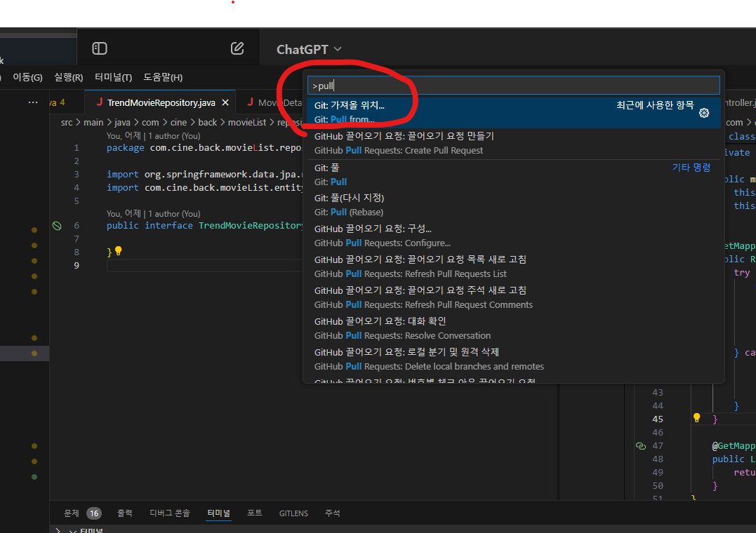Open the 터미널 panel tab

[218, 513]
